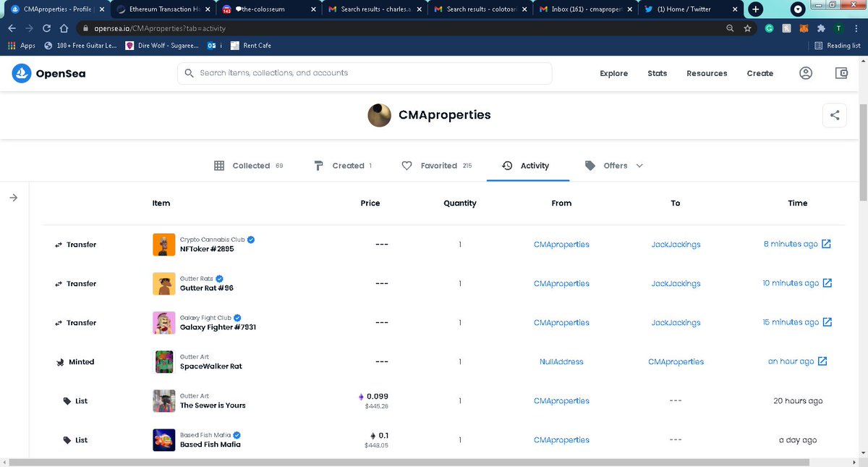This screenshot has height=467, width=868.
Task: Expand the filter sidebar arrow
Action: point(14,198)
